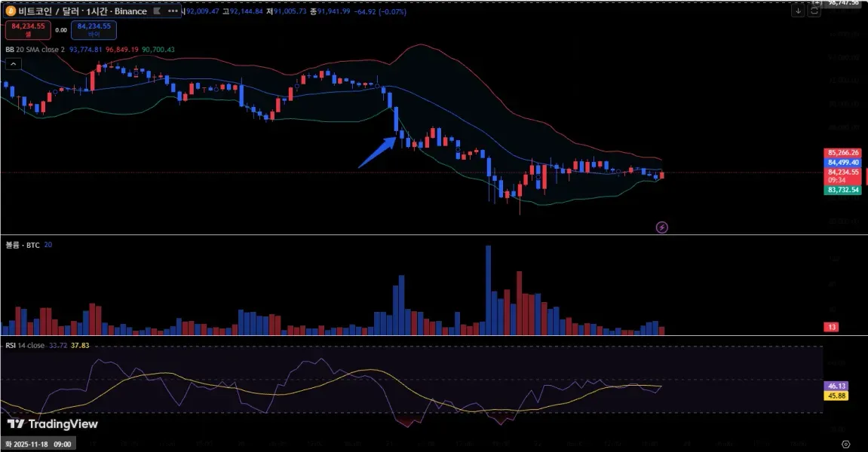Click the orange Bitcoin logo icon

click(x=11, y=11)
